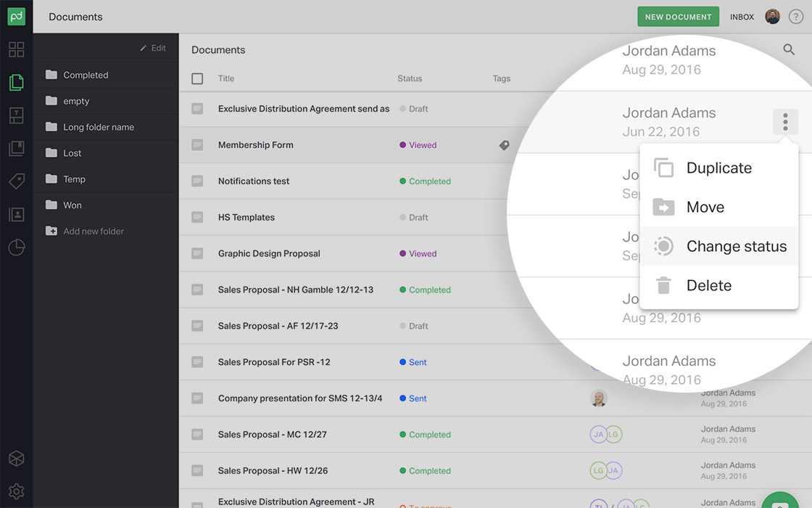Select Company presentation for SMS row checkbox

197,398
